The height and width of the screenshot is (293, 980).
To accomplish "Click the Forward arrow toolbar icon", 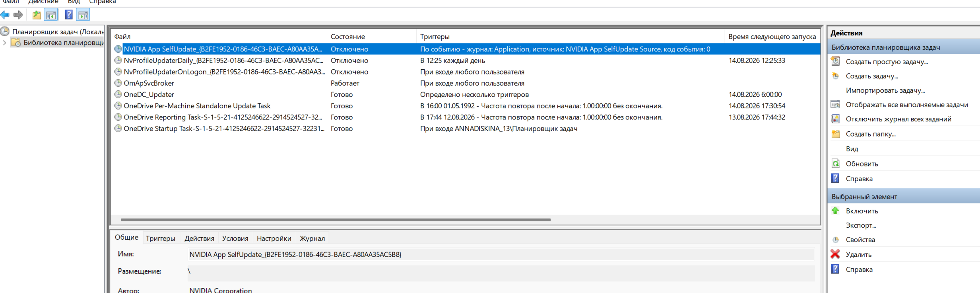I will tap(18, 15).
